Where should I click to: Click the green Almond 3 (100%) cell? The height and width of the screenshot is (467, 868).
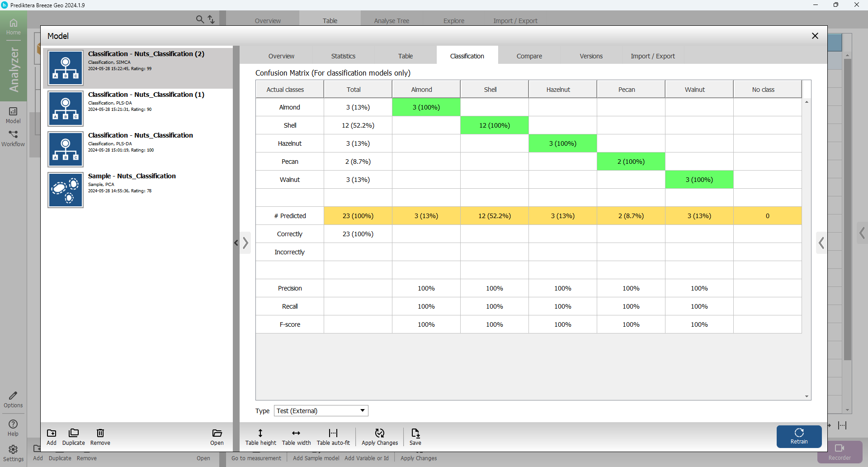click(x=426, y=107)
